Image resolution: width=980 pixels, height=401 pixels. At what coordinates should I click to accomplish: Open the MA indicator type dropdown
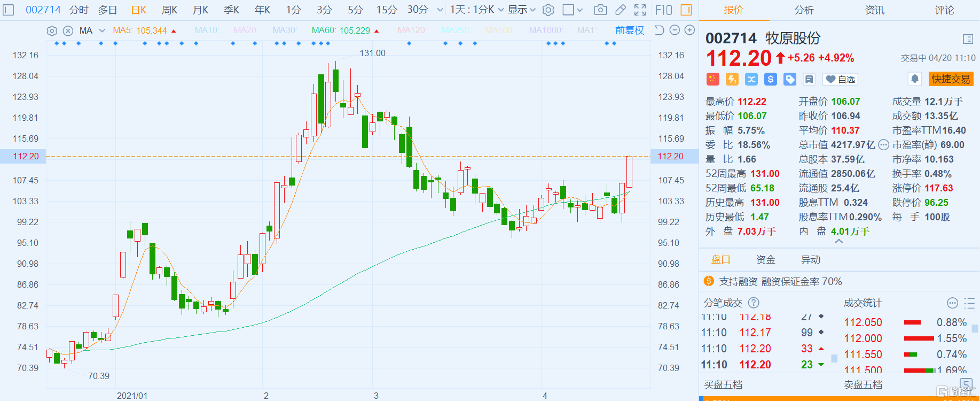tap(92, 30)
